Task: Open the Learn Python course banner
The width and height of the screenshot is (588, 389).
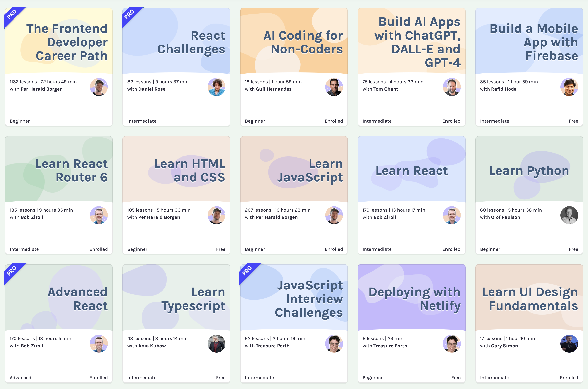Action: (x=529, y=171)
